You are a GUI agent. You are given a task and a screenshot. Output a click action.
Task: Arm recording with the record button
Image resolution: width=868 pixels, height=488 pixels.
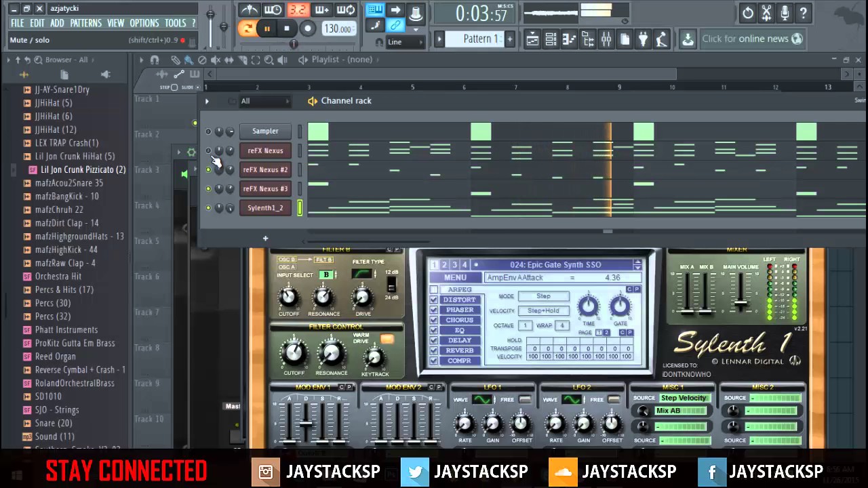tap(307, 28)
